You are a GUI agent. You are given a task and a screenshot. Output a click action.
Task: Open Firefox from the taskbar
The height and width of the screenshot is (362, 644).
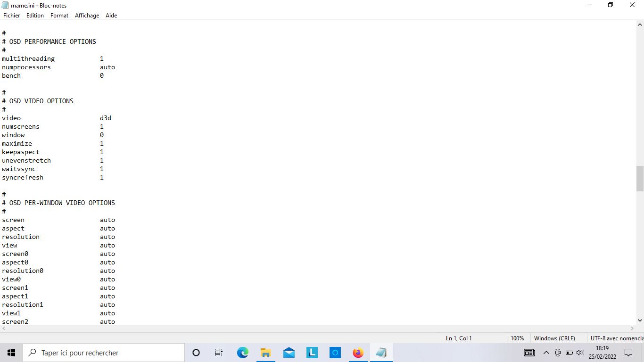click(x=358, y=353)
